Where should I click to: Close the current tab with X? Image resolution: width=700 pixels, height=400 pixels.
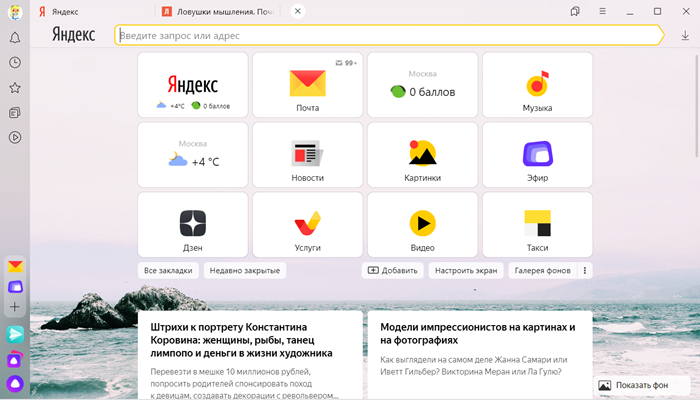[x=298, y=11]
